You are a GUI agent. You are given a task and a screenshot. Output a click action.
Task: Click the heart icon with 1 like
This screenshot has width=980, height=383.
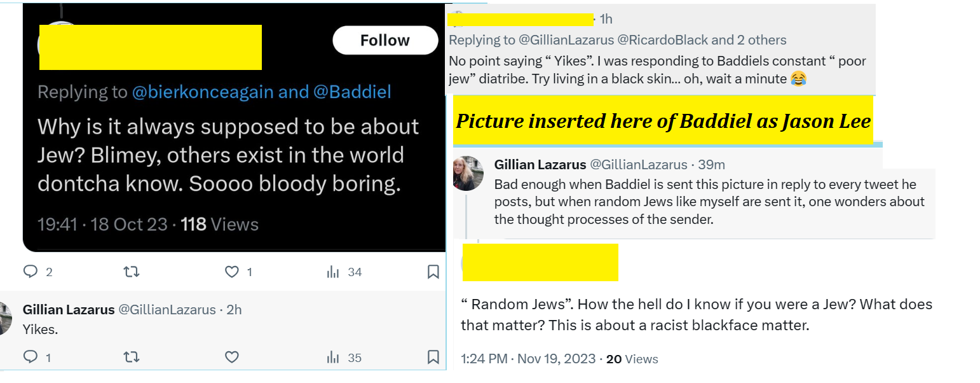pos(232,272)
